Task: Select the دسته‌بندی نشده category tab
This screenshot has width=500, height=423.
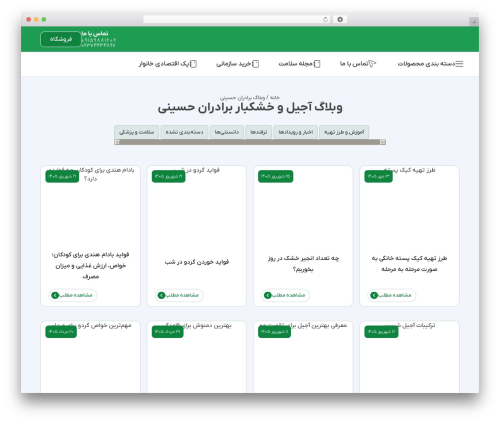Action: pyautogui.click(x=184, y=132)
